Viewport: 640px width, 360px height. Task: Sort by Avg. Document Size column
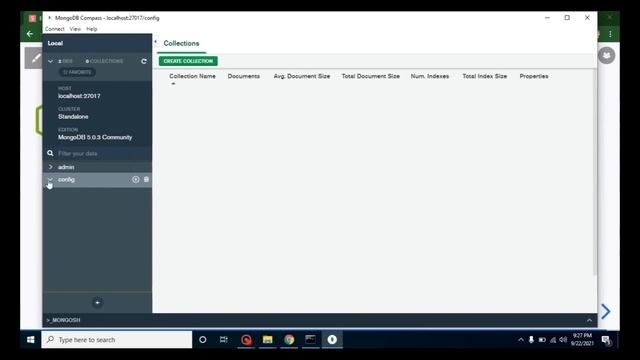pos(302,76)
